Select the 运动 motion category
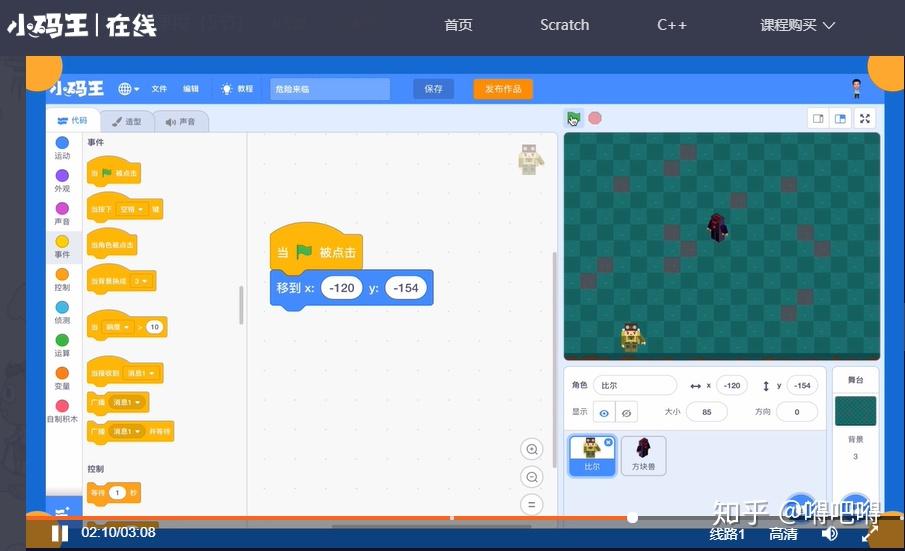Image resolution: width=905 pixels, height=551 pixels. tap(62, 148)
